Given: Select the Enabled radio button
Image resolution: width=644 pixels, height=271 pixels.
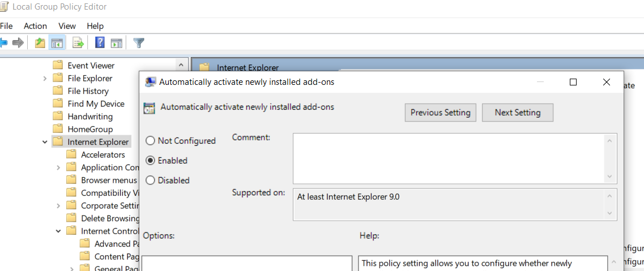Looking at the screenshot, I should (x=151, y=161).
